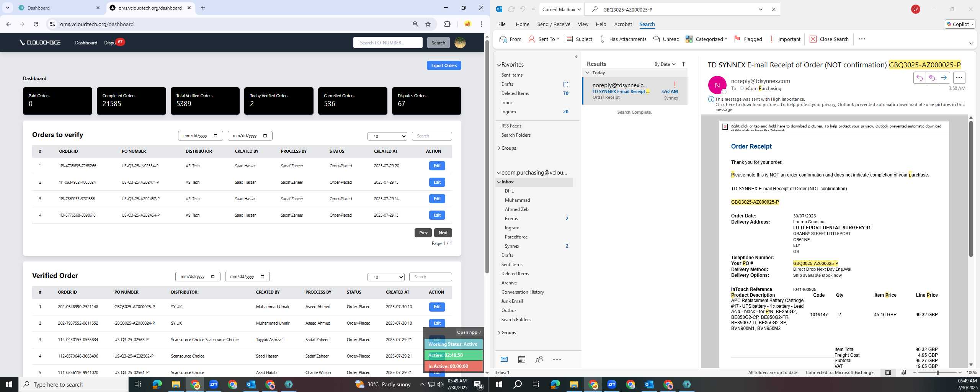Bookmark this page with the star icon
This screenshot has height=392, width=980.
[x=428, y=24]
